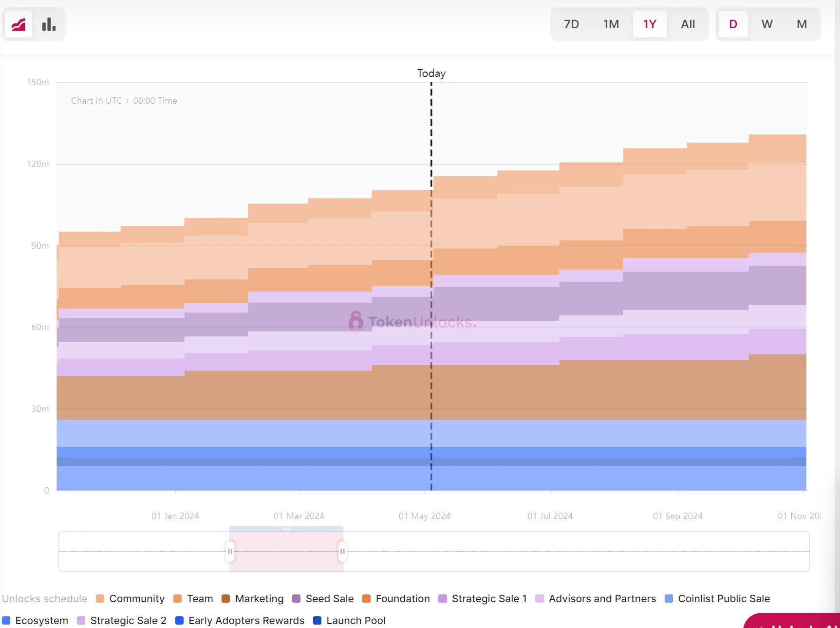Toggle Strategic Sale 1 legend item
This screenshot has height=628, width=840.
click(x=483, y=599)
